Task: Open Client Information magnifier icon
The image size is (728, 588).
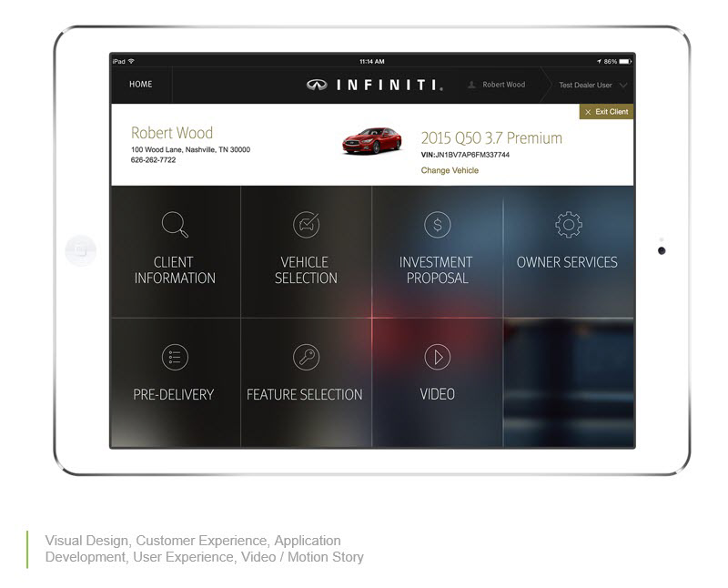Action: click(175, 225)
